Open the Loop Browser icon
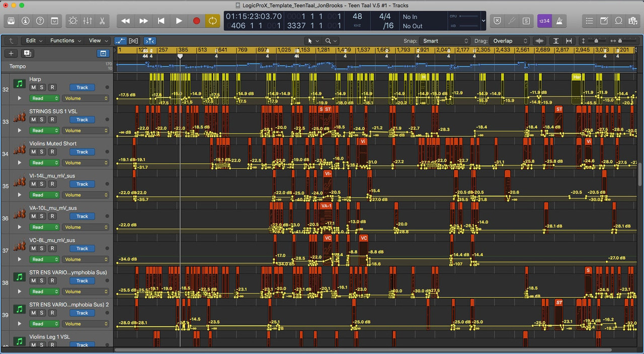The image size is (644, 354). pyautogui.click(x=619, y=21)
